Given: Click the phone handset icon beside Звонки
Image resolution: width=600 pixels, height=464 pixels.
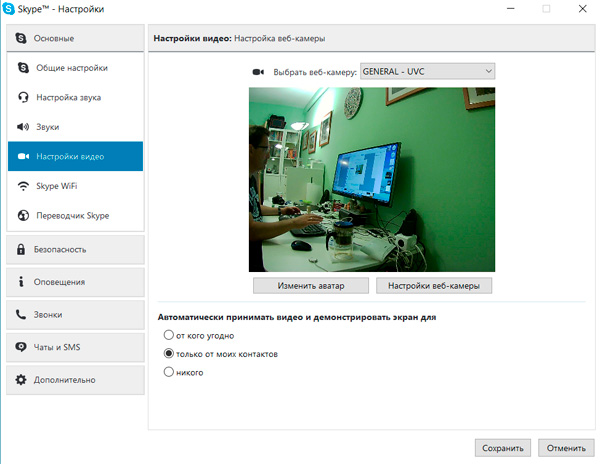Looking at the screenshot, I should 21,314.
